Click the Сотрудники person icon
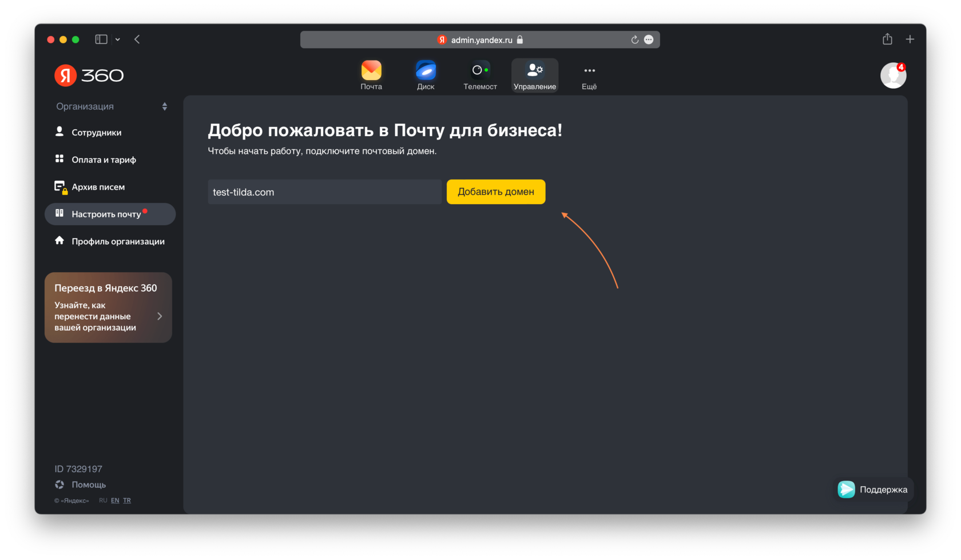This screenshot has width=961, height=560. tap(59, 132)
